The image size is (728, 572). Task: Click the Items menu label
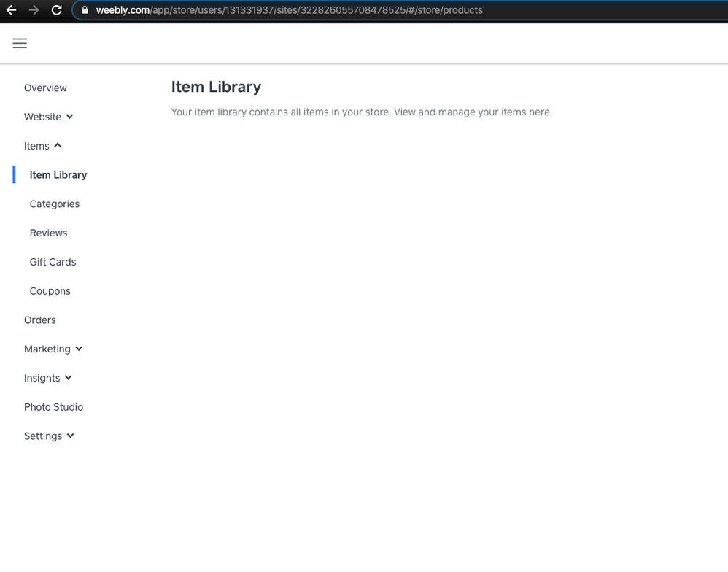36,146
